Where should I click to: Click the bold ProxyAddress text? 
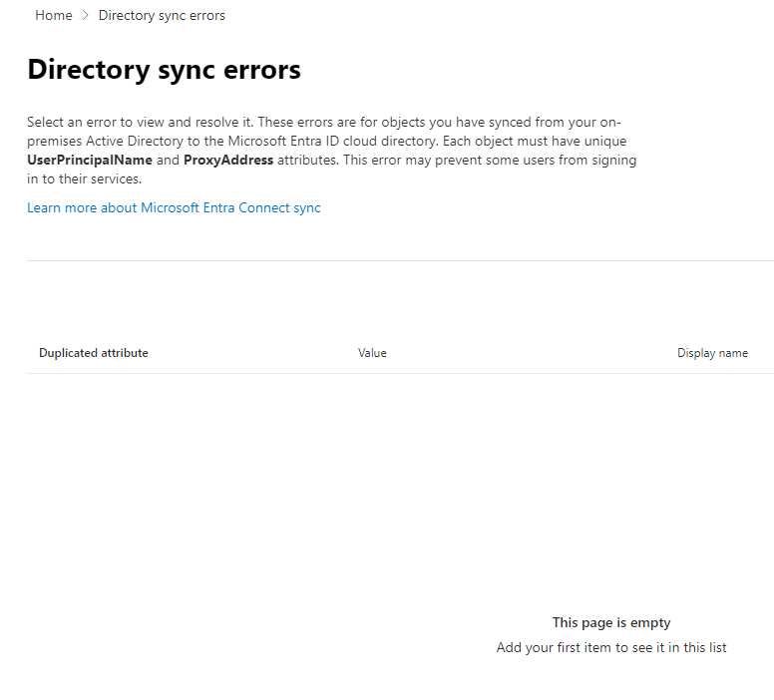[x=228, y=160]
